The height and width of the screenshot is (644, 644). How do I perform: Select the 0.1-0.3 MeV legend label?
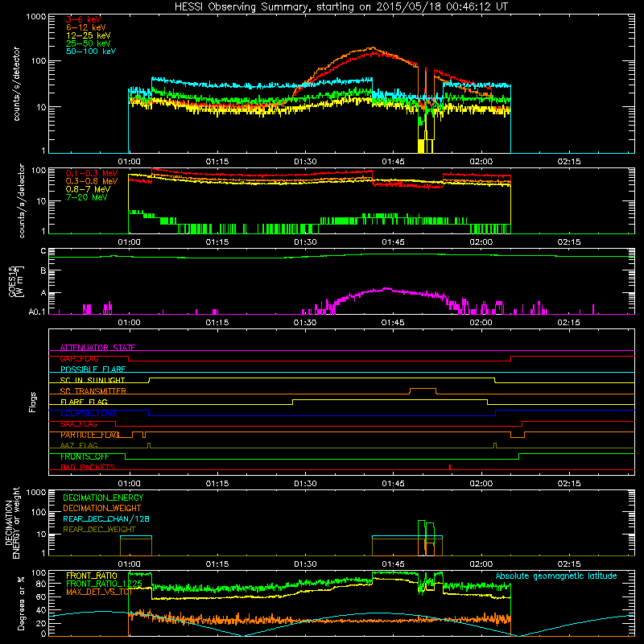point(92,173)
